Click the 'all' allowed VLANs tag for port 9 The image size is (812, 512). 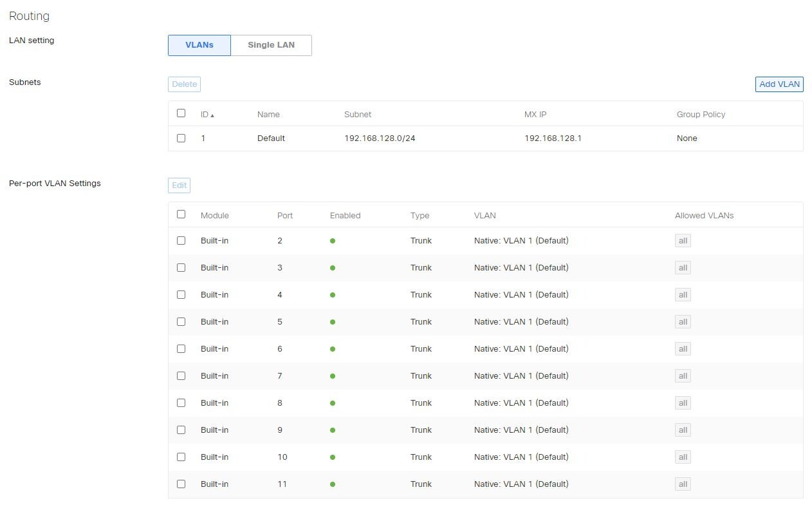click(683, 430)
